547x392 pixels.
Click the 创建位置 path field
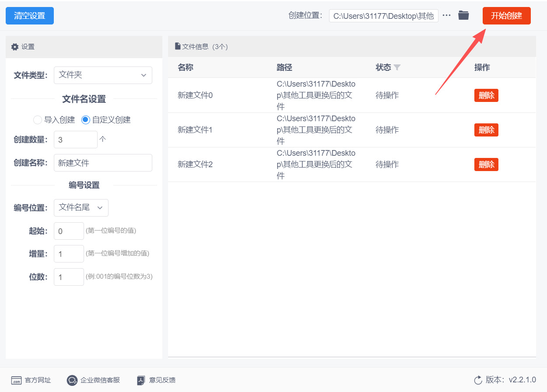pyautogui.click(x=383, y=16)
